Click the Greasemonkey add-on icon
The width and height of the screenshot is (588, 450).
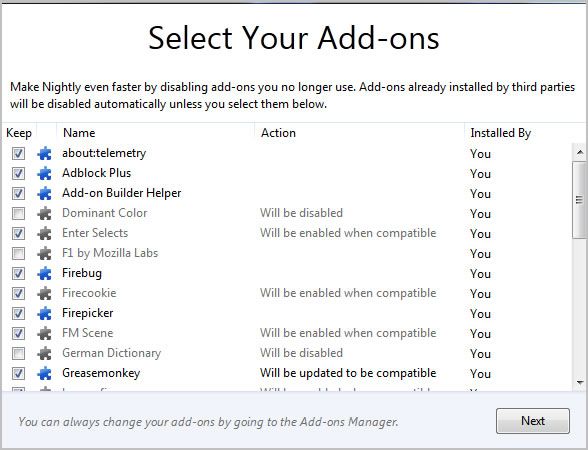coord(44,373)
